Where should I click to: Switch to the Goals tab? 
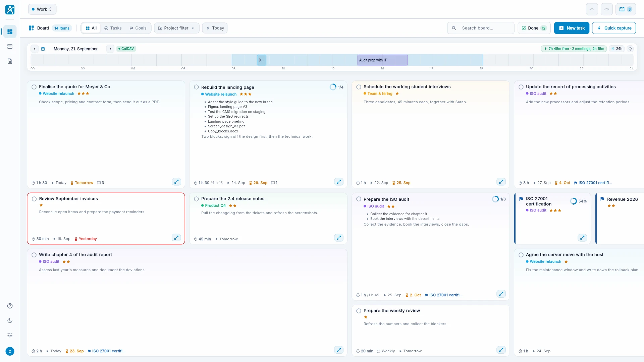138,28
